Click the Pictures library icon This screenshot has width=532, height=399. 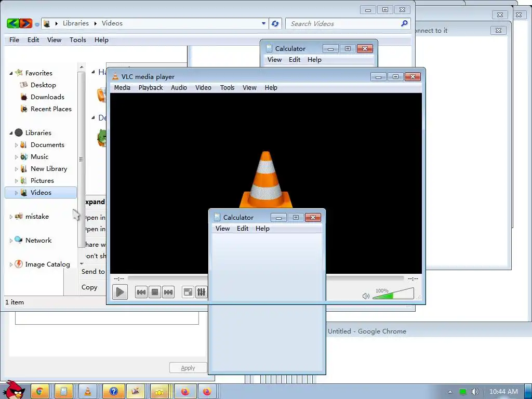23,180
